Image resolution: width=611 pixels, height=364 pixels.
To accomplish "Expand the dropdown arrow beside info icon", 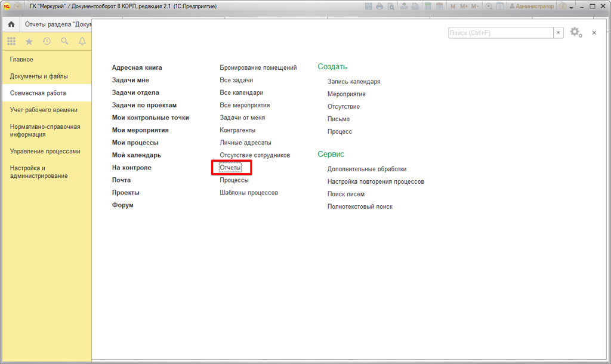I will pos(572,7).
